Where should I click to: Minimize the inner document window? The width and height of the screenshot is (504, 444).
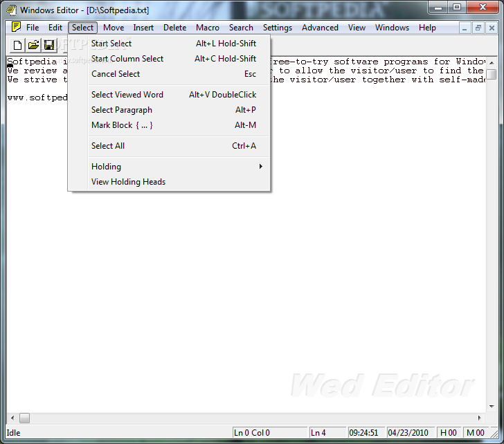465,28
